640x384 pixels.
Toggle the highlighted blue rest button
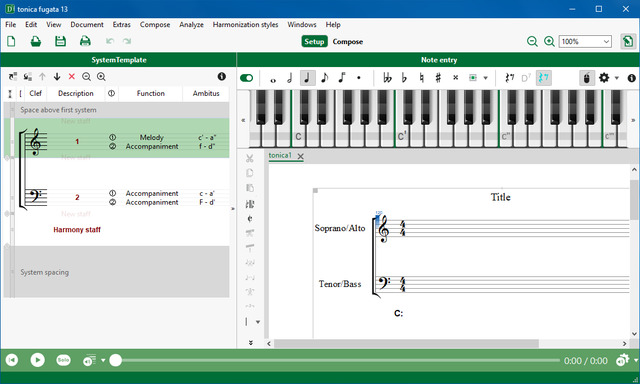[543, 78]
